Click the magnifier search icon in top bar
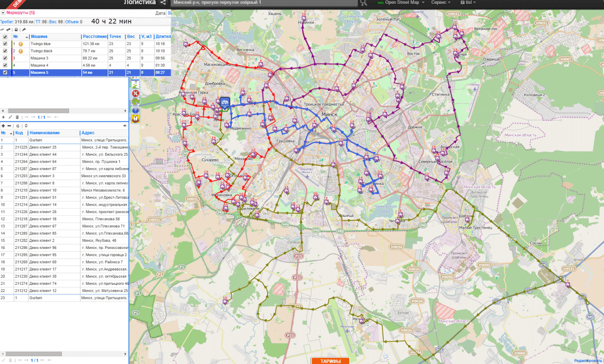The width and height of the screenshot is (604, 364). 363,3
